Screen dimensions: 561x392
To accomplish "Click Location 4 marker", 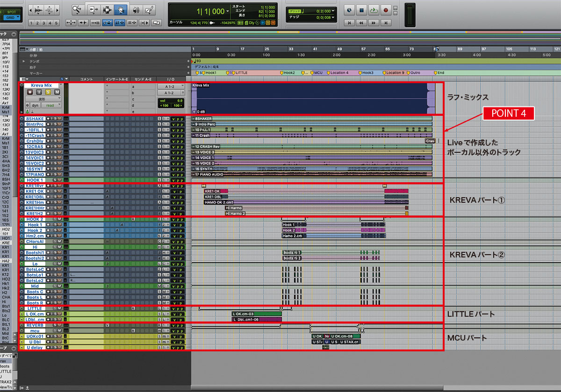I will [x=338, y=73].
